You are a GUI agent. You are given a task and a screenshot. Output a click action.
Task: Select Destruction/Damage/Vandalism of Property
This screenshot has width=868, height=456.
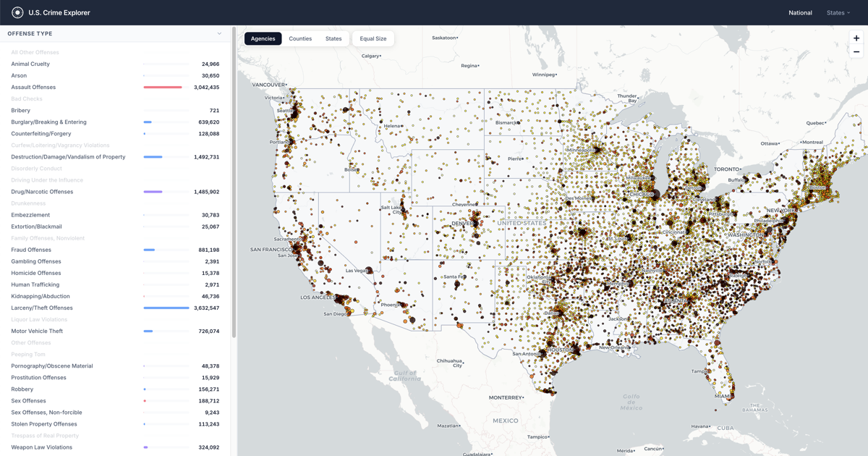pyautogui.click(x=115, y=156)
